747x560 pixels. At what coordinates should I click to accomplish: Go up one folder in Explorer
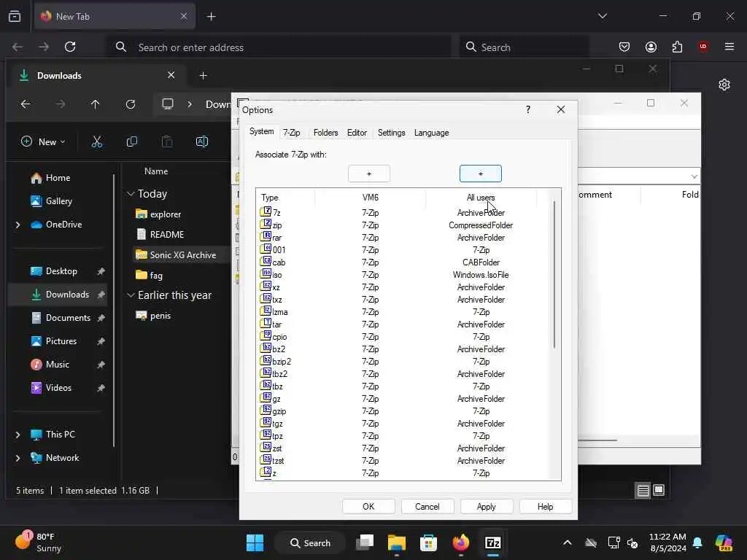pyautogui.click(x=96, y=104)
